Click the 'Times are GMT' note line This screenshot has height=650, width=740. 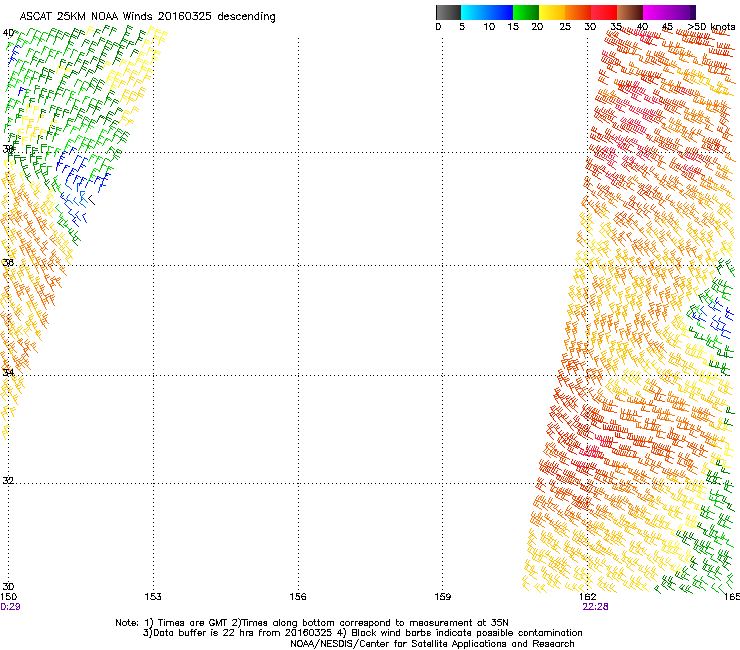coord(312,623)
